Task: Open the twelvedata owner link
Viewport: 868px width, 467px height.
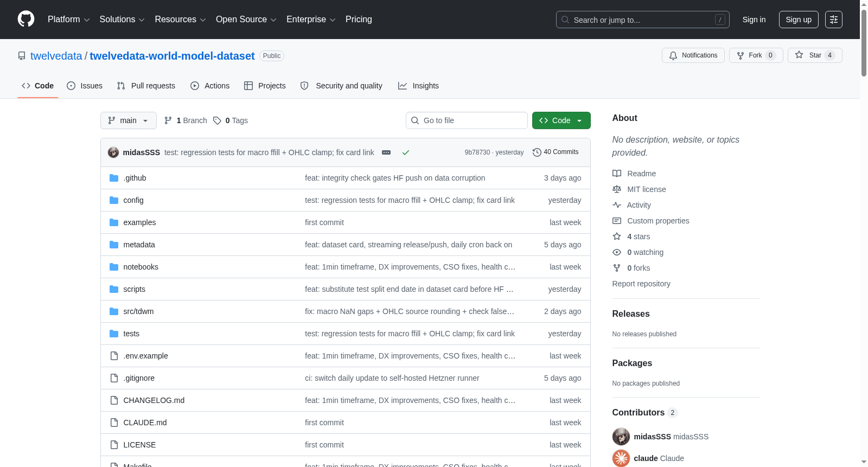Action: click(56, 56)
